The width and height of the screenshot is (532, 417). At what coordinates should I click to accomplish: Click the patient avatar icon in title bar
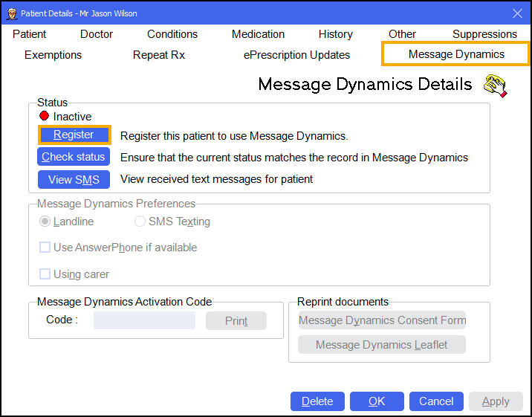11,13
